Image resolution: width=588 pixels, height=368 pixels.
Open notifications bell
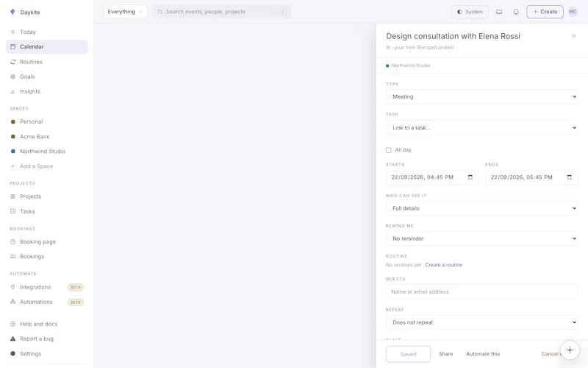click(516, 12)
